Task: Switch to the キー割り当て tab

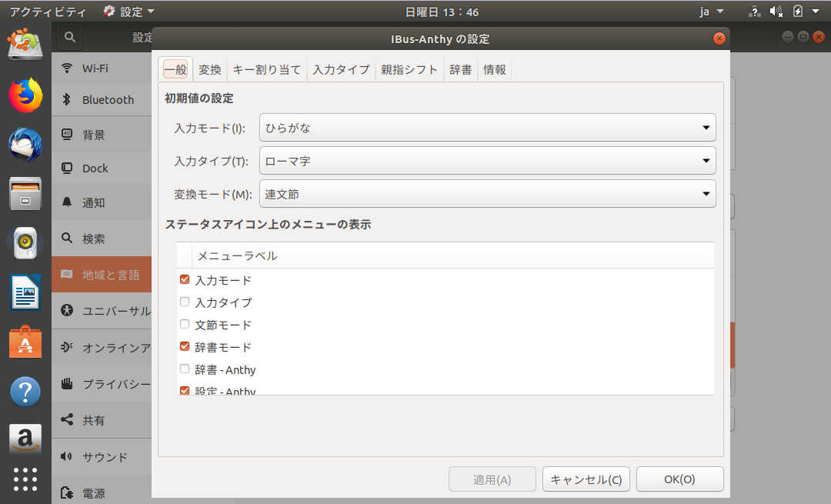Action: 267,70
